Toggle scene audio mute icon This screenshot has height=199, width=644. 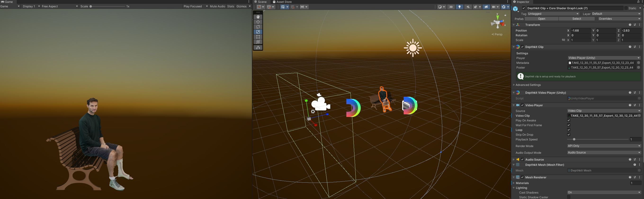pyautogui.click(x=468, y=7)
